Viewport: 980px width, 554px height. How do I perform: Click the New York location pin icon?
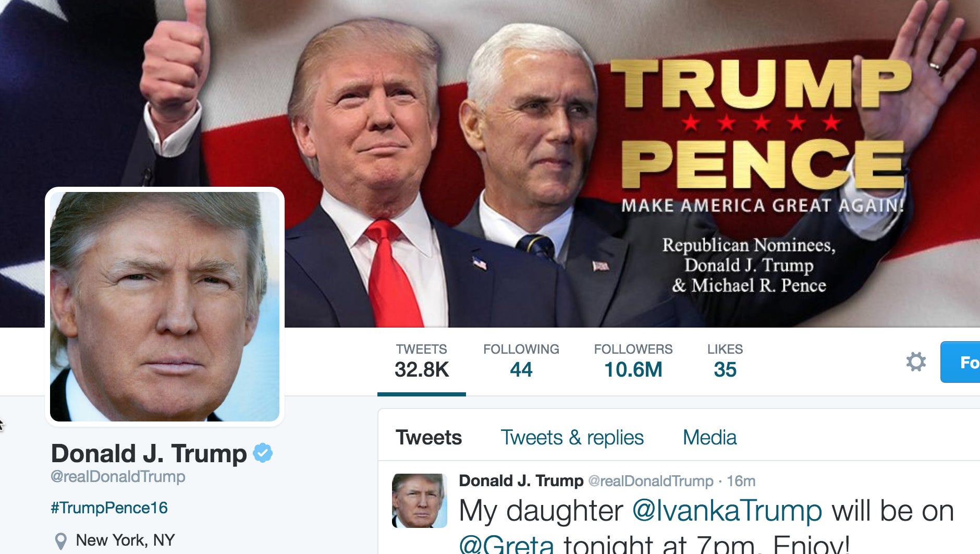point(61,541)
